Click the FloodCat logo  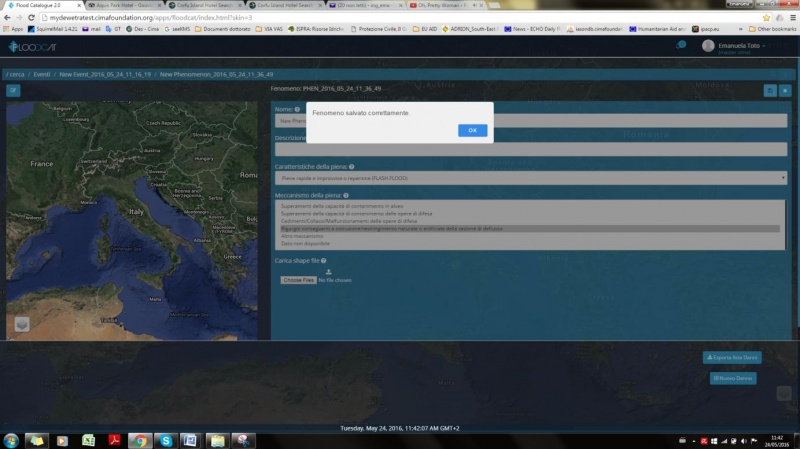[32, 47]
